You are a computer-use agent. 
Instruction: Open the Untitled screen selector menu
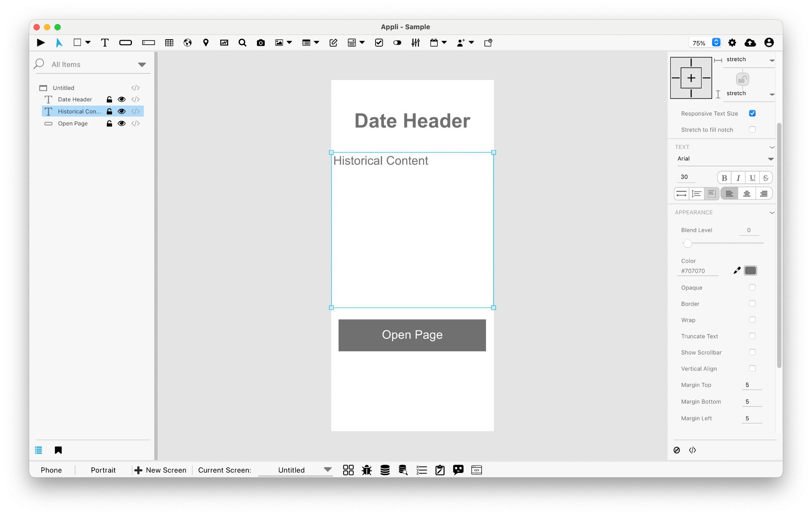327,470
